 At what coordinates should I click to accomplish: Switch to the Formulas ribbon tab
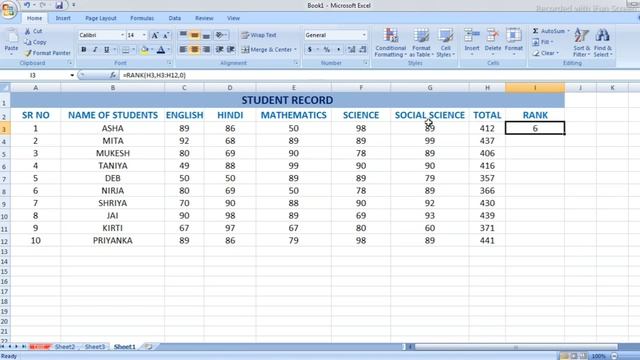pos(142,18)
